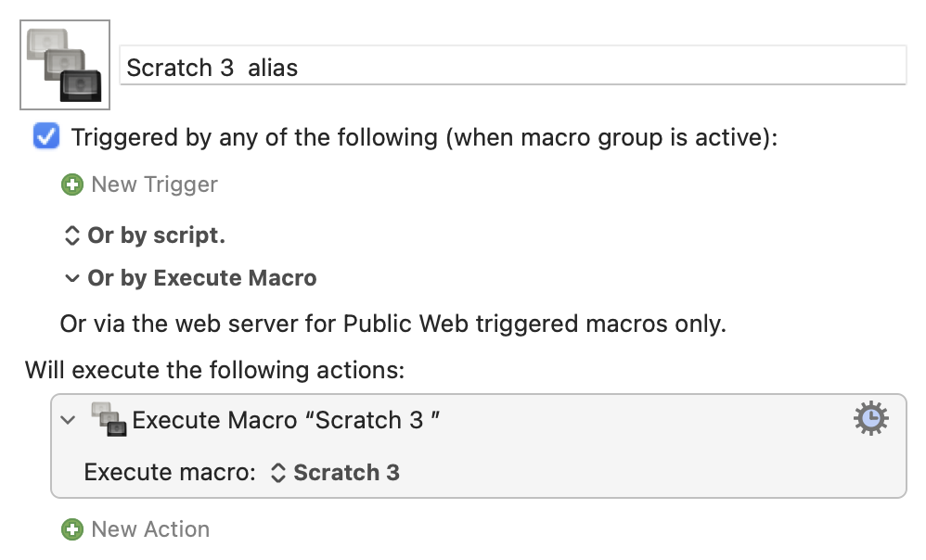This screenshot has width=926, height=560.
Task: Click the macro name field "Scratch 3 alias"
Action: (x=512, y=66)
